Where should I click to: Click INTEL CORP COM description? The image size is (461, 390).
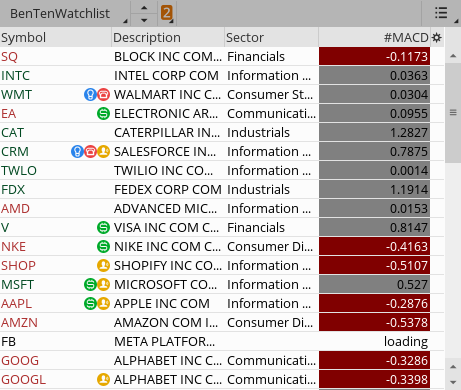tap(166, 76)
